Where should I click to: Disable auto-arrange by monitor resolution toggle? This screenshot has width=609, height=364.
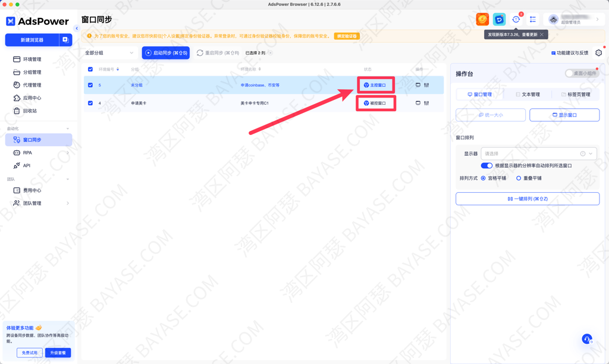tap(486, 165)
